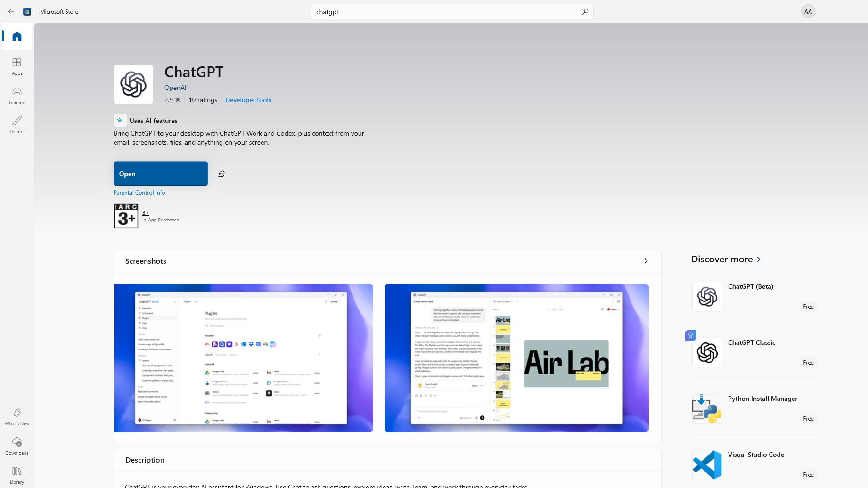The image size is (868, 488).
Task: Open the Home section in sidebar
Action: pos(17,36)
